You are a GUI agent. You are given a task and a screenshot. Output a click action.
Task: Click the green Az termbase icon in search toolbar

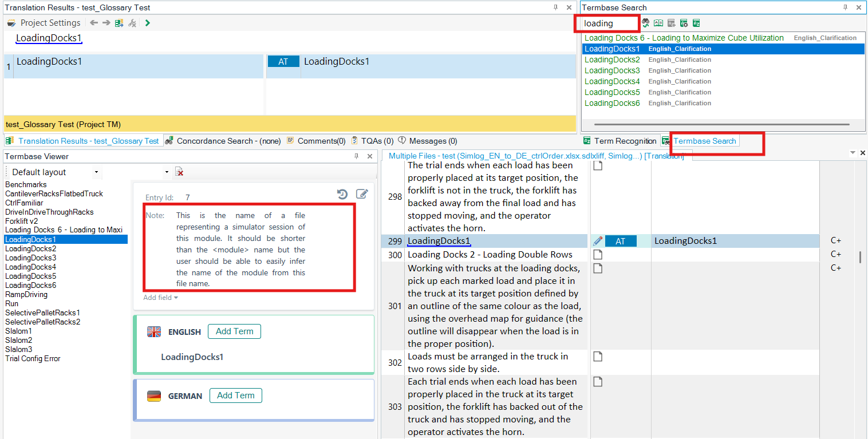[x=696, y=23]
